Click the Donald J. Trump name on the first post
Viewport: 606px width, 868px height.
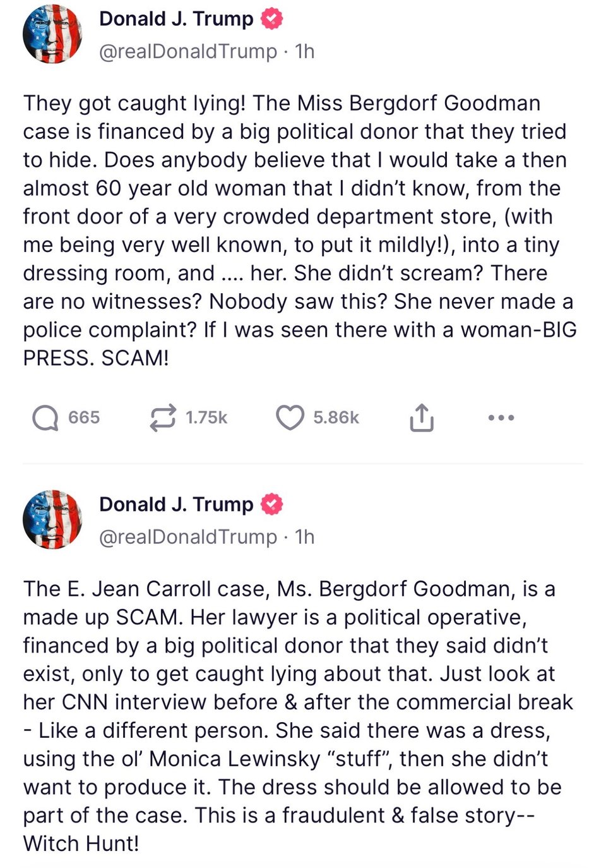[175, 19]
